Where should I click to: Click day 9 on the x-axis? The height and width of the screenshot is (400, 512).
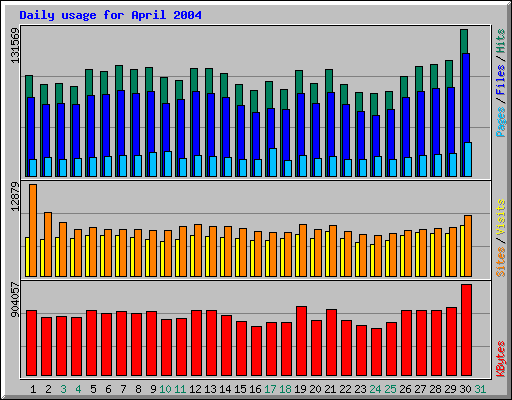tap(153, 389)
